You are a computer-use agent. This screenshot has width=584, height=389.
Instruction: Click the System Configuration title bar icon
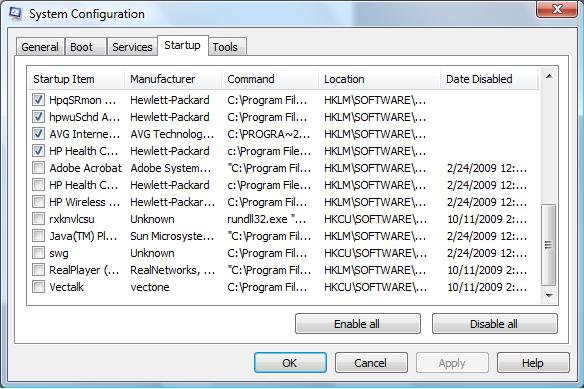16,13
